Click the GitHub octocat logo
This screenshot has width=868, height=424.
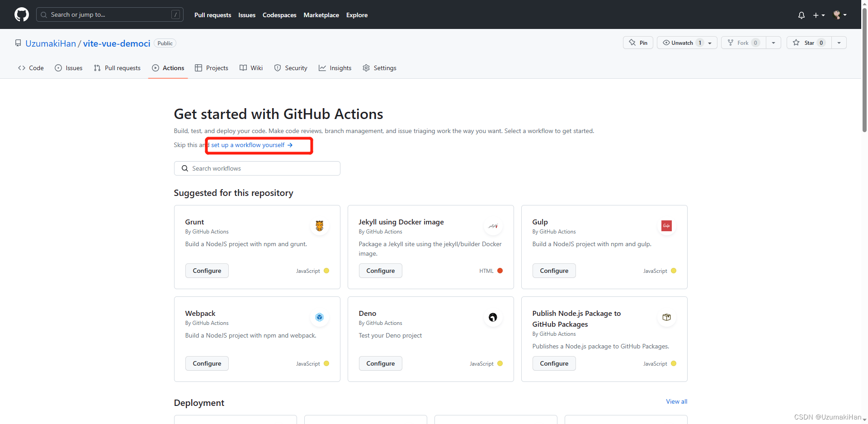pos(21,14)
